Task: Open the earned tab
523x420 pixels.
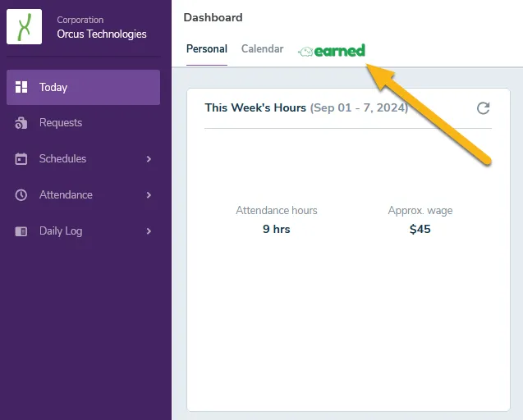Action: [332, 51]
